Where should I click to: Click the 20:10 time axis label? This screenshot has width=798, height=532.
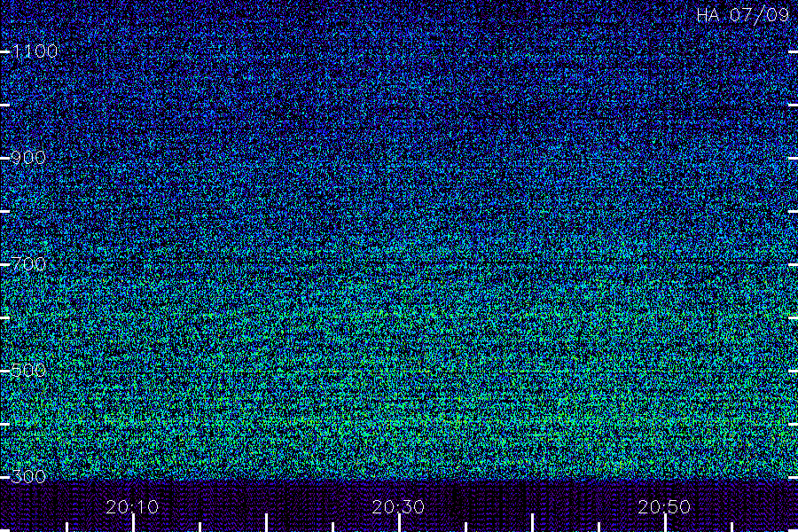[132, 507]
